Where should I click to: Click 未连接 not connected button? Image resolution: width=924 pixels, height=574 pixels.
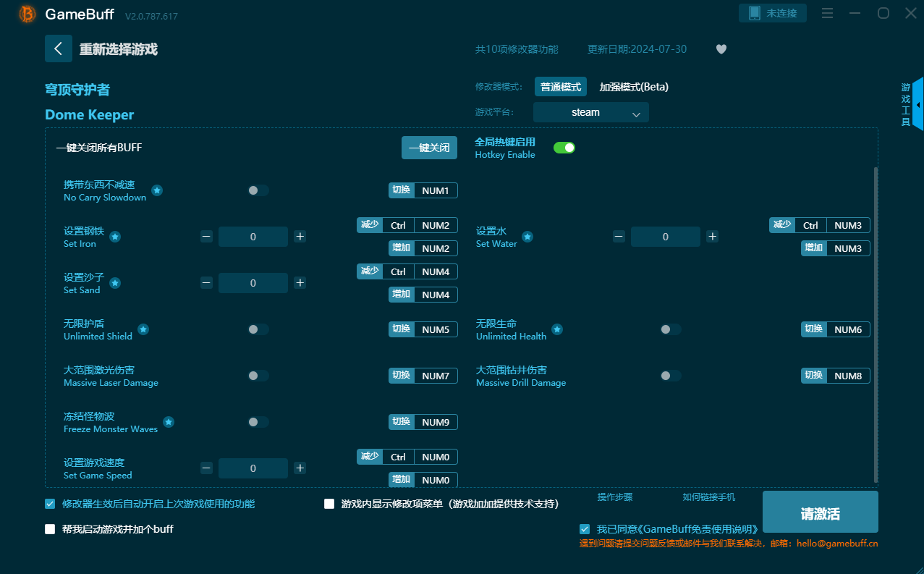click(773, 13)
